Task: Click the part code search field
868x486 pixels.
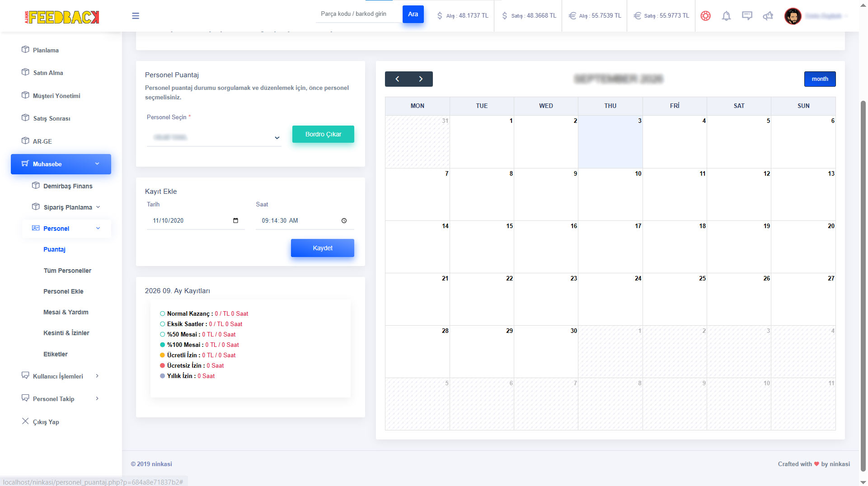Action: [359, 14]
